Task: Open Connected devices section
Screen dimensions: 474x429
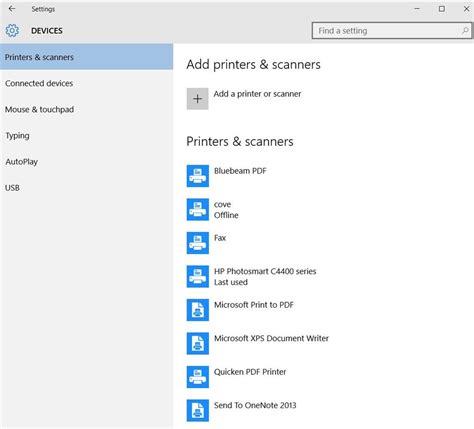Action: 86,83
